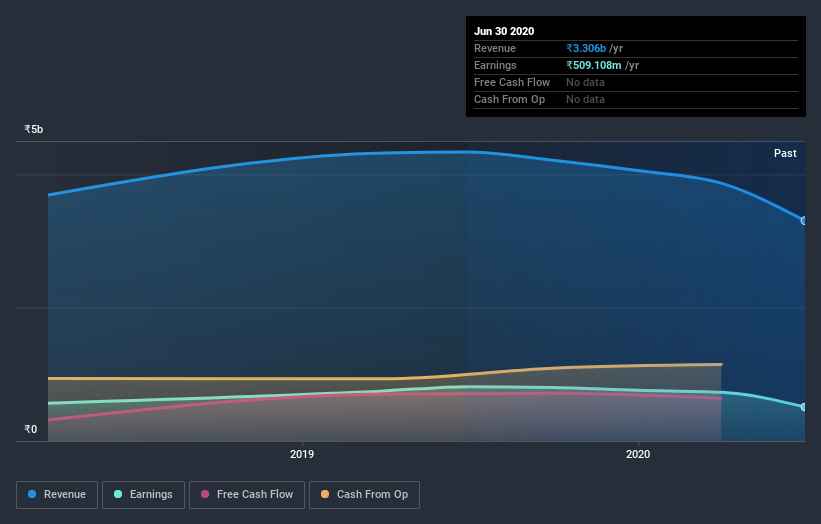Toggle the Cash From Op legend button

pyautogui.click(x=364, y=495)
